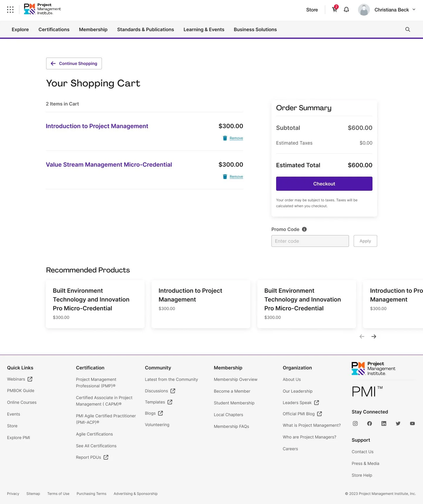Screen dimensions: 423x504
Task: Open PMBOK Guide footer link
Action: (21, 391)
